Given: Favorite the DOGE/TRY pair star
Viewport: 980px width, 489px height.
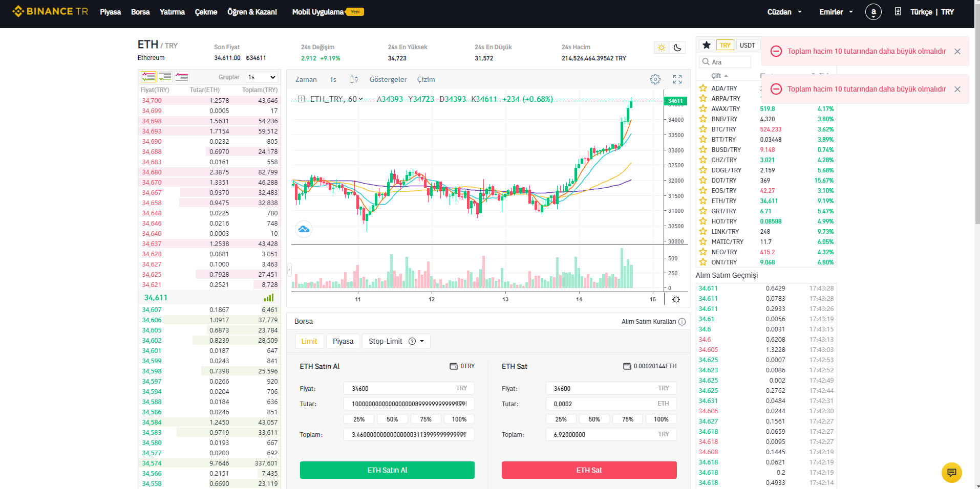Looking at the screenshot, I should click(703, 170).
